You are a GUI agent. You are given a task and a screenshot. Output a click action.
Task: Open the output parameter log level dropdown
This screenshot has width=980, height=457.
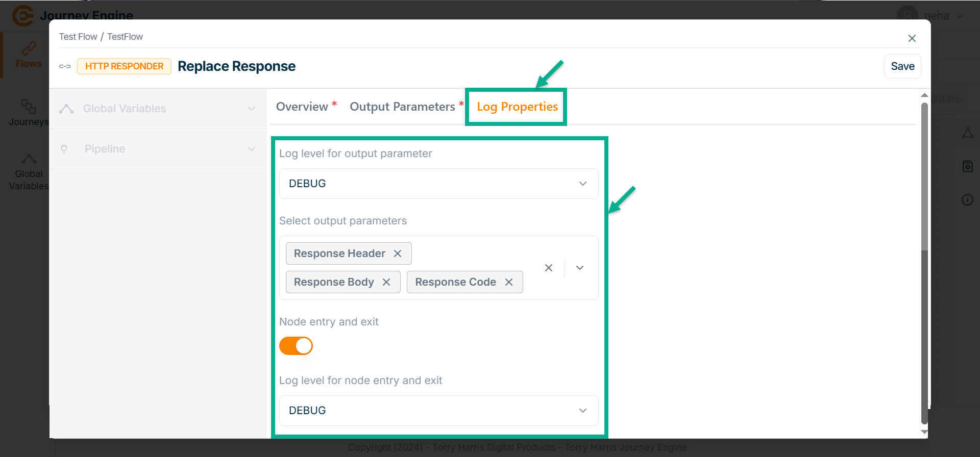click(438, 184)
